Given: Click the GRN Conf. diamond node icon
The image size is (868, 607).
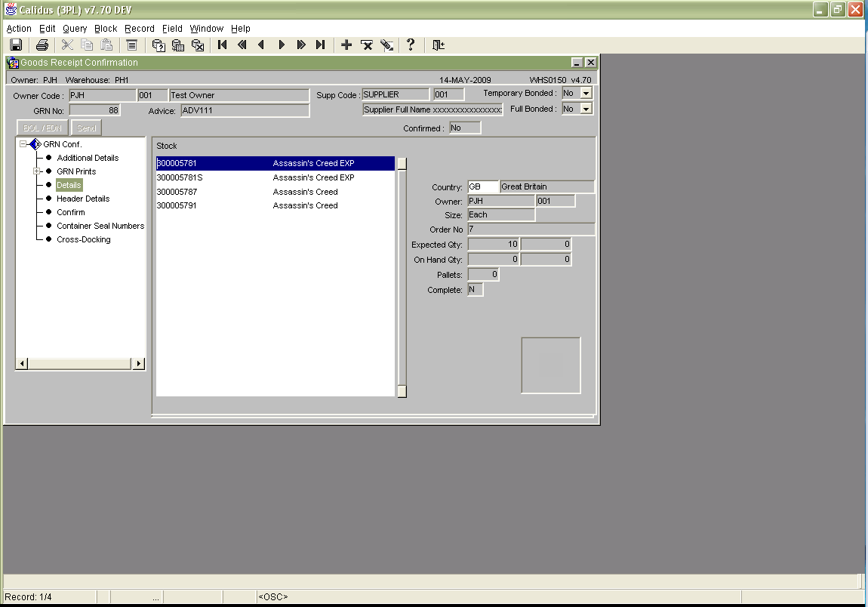Looking at the screenshot, I should (x=35, y=144).
